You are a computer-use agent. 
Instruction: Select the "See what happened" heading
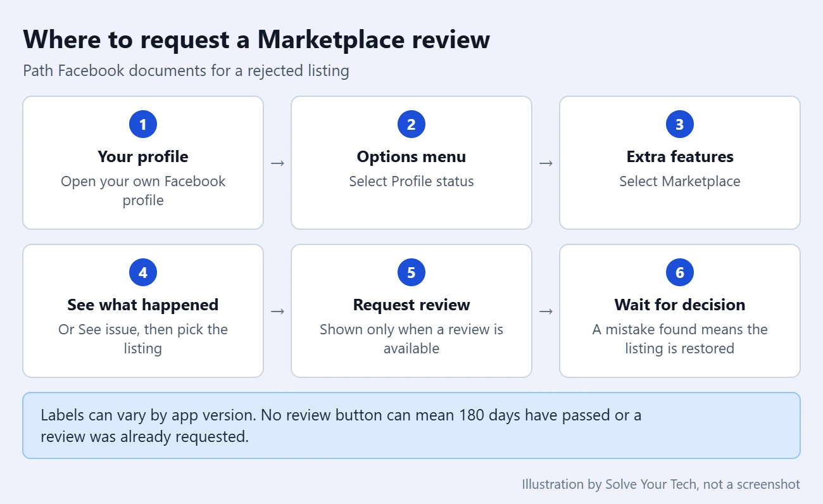click(143, 305)
